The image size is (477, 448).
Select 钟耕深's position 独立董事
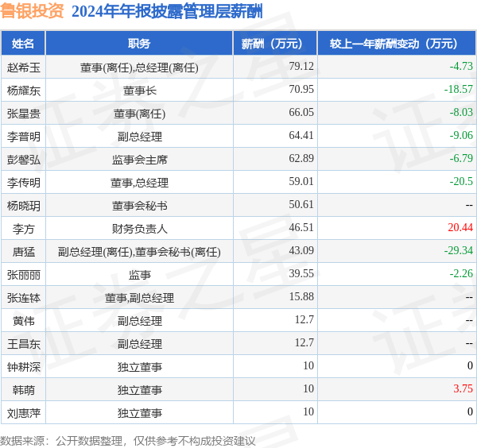point(139,367)
